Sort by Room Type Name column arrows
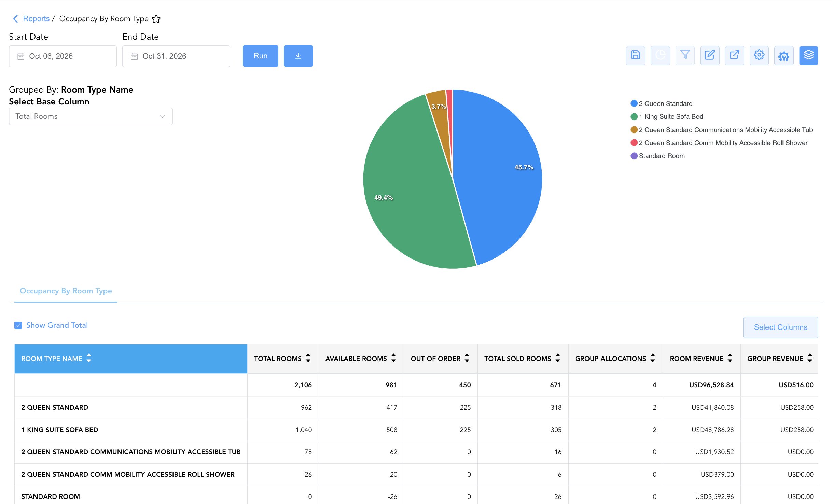The image size is (832, 504). 89,358
